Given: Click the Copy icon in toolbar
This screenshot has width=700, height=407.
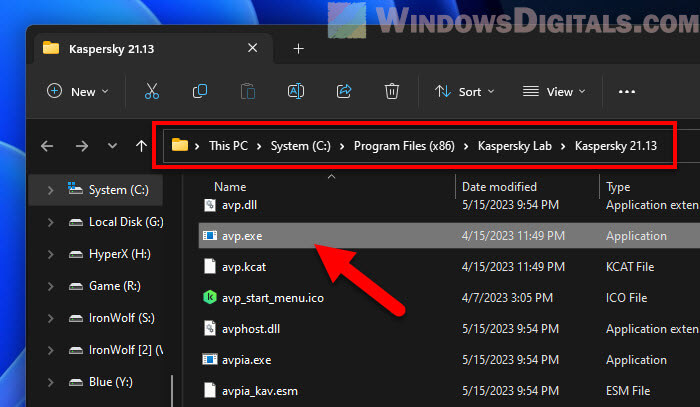Looking at the screenshot, I should [200, 91].
